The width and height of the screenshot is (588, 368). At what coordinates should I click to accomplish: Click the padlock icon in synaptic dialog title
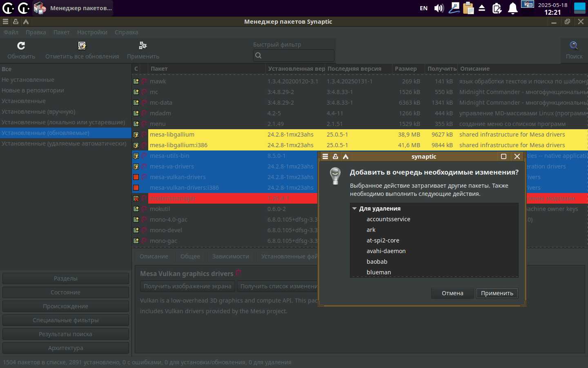(335, 157)
